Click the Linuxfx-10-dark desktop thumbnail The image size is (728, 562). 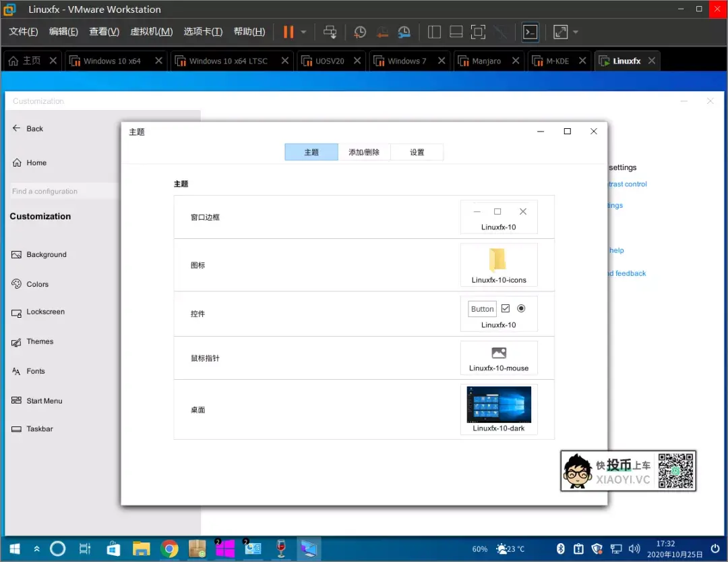tap(499, 405)
